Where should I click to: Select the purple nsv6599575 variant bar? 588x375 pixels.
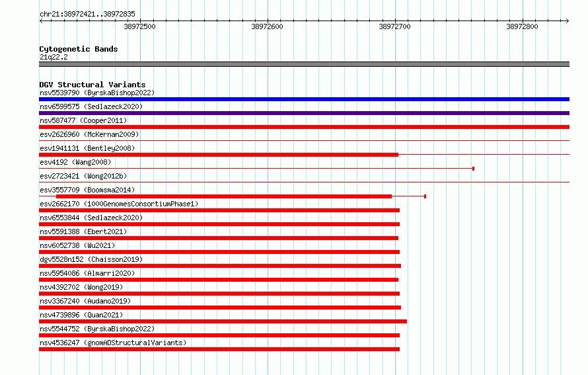[304, 113]
